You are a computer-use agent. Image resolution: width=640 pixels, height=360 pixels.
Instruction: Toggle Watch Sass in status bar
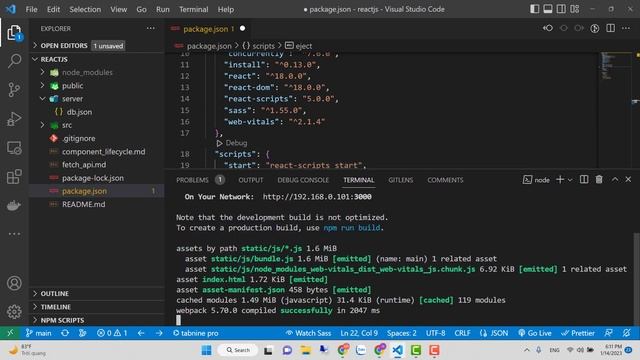tap(308, 333)
